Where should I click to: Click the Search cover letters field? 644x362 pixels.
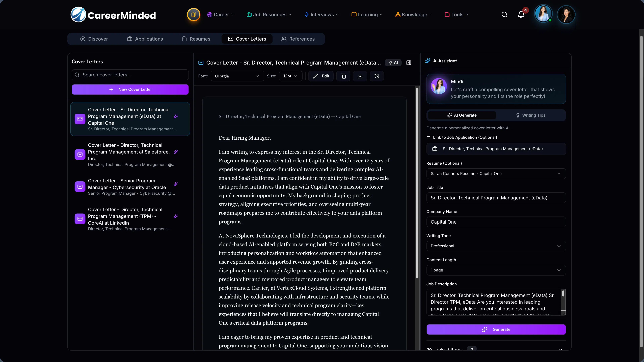pyautogui.click(x=130, y=75)
